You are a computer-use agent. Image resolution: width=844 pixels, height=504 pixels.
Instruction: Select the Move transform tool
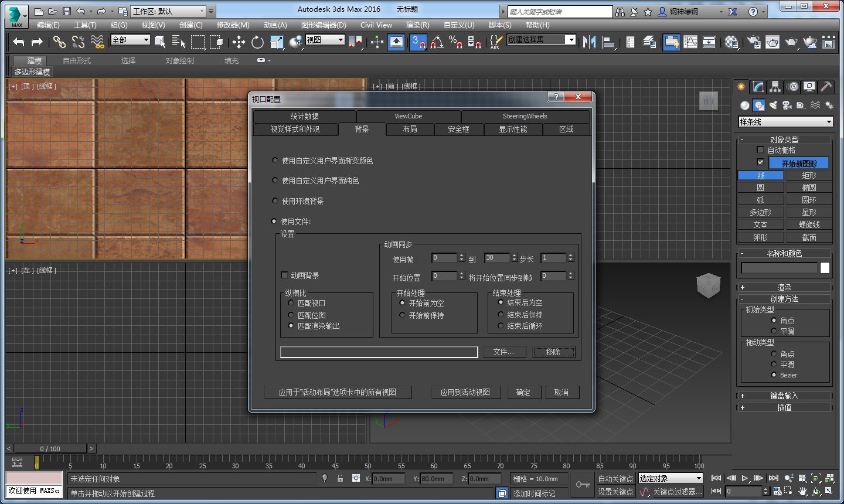[239, 42]
